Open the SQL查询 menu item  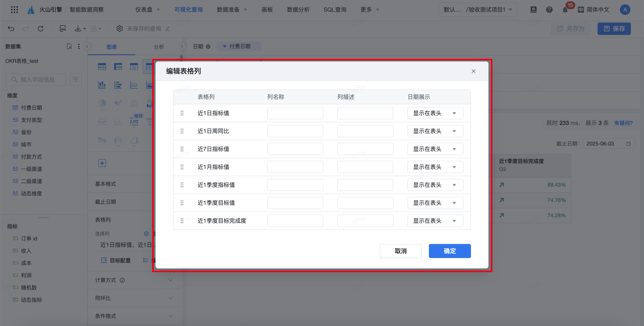pyautogui.click(x=335, y=9)
